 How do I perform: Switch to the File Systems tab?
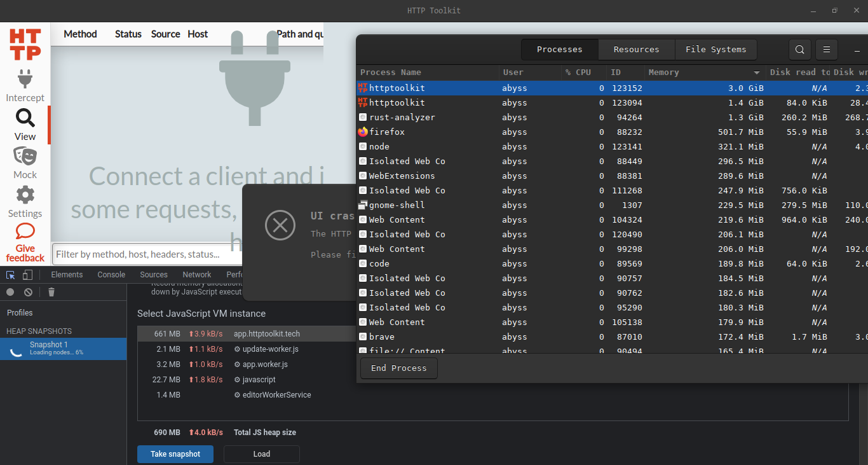715,49
